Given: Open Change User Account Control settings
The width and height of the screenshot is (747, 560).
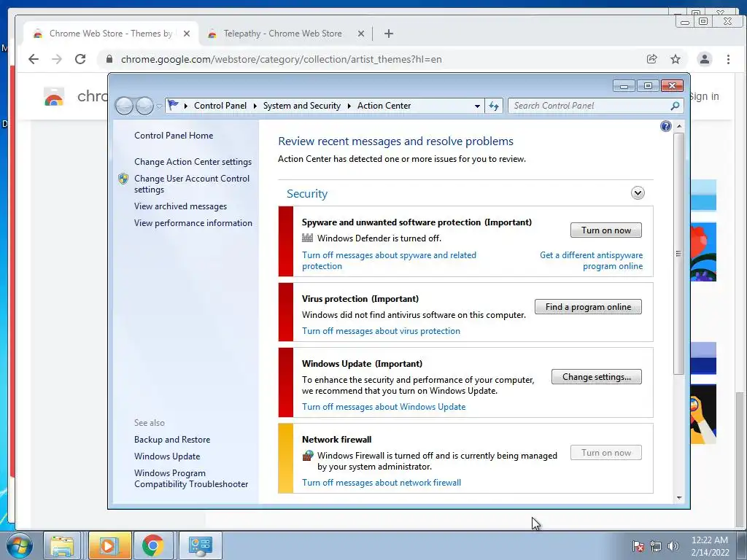Looking at the screenshot, I should point(192,184).
